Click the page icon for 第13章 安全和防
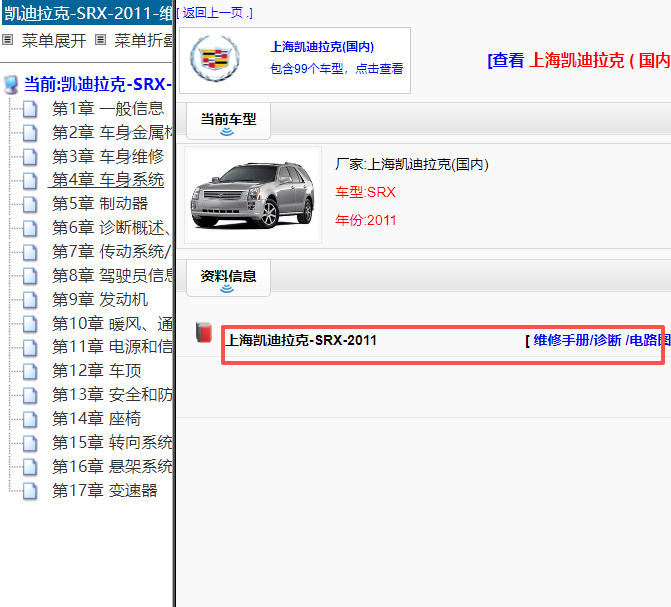 pos(30,395)
